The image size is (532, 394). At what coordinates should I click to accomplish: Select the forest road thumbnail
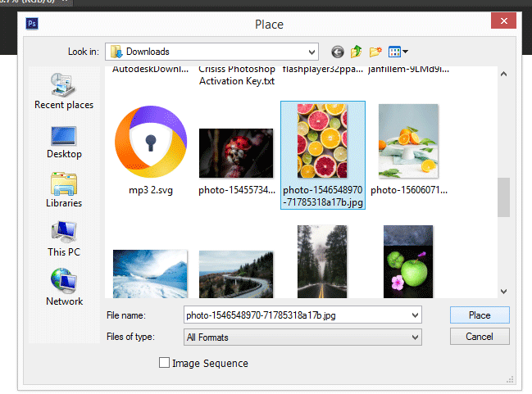pos(322,261)
